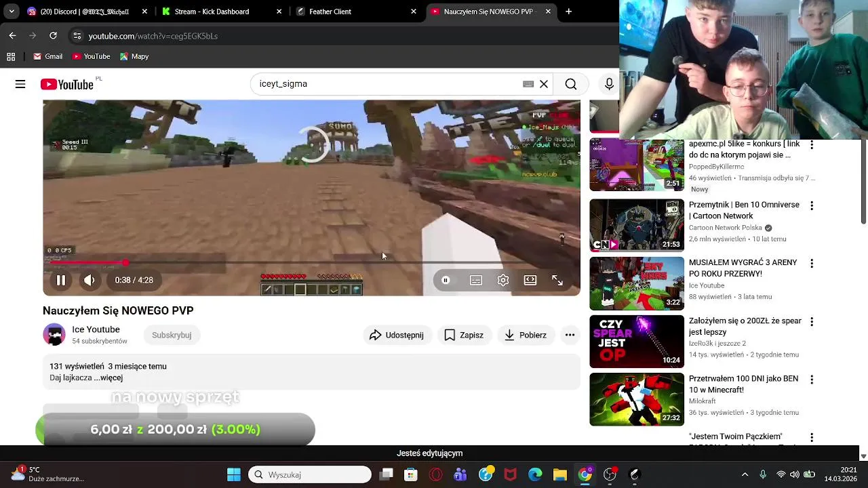
Task: Reload the page
Action: [53, 35]
